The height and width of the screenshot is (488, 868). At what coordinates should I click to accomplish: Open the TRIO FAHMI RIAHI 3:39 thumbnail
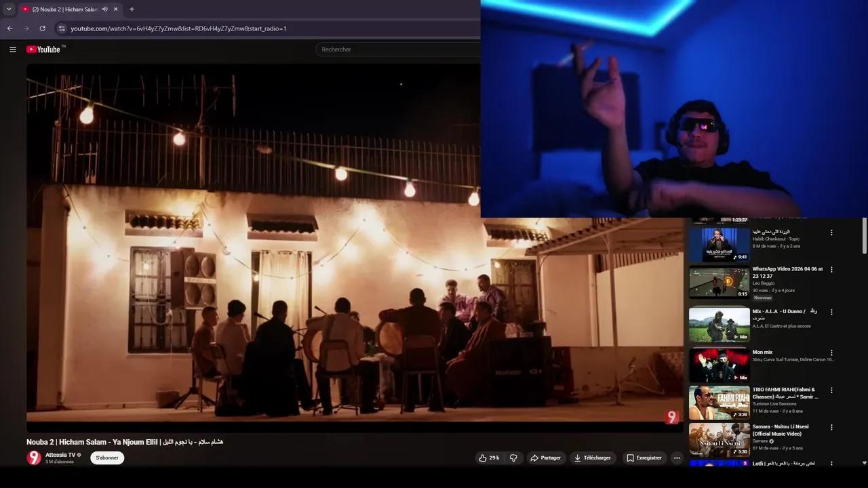click(x=719, y=403)
